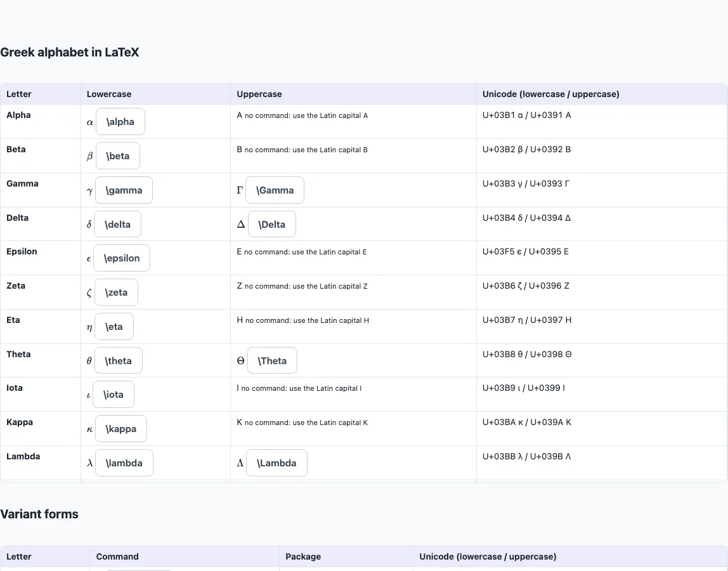The height and width of the screenshot is (571, 728).
Task: Click "no command: use the Latin capital Z"
Action: click(306, 286)
